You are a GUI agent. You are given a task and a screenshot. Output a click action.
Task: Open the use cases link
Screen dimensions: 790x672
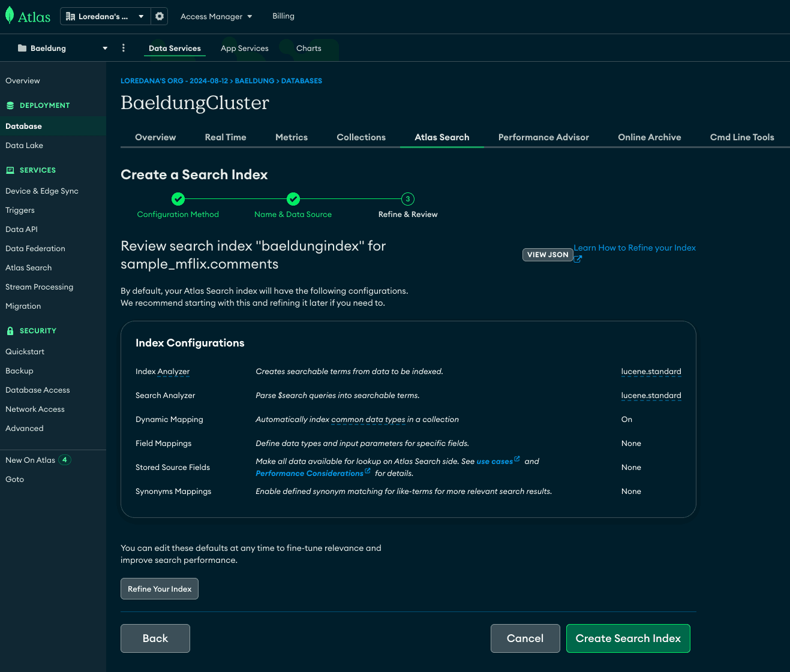[x=494, y=462]
